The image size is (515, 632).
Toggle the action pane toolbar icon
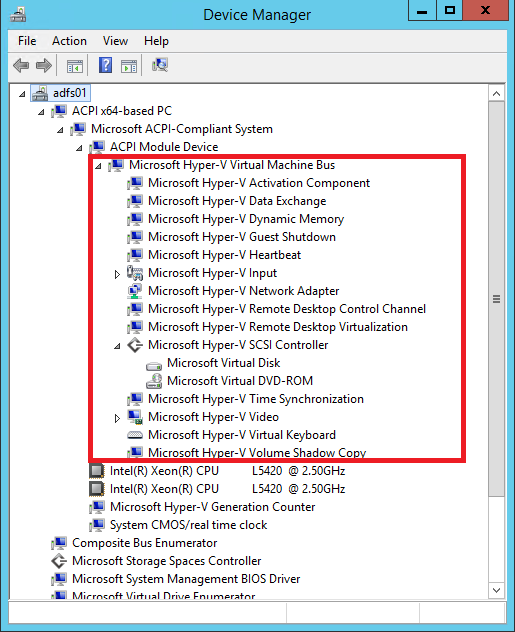click(x=129, y=66)
